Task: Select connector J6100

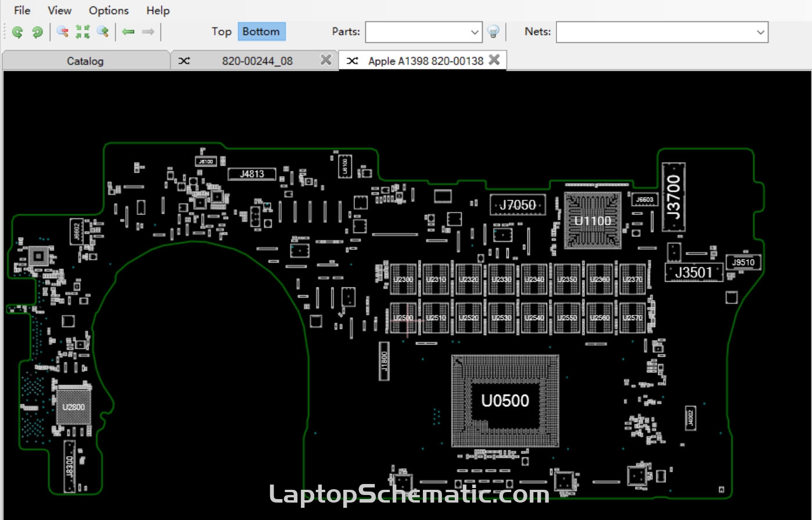Action: 206,162
